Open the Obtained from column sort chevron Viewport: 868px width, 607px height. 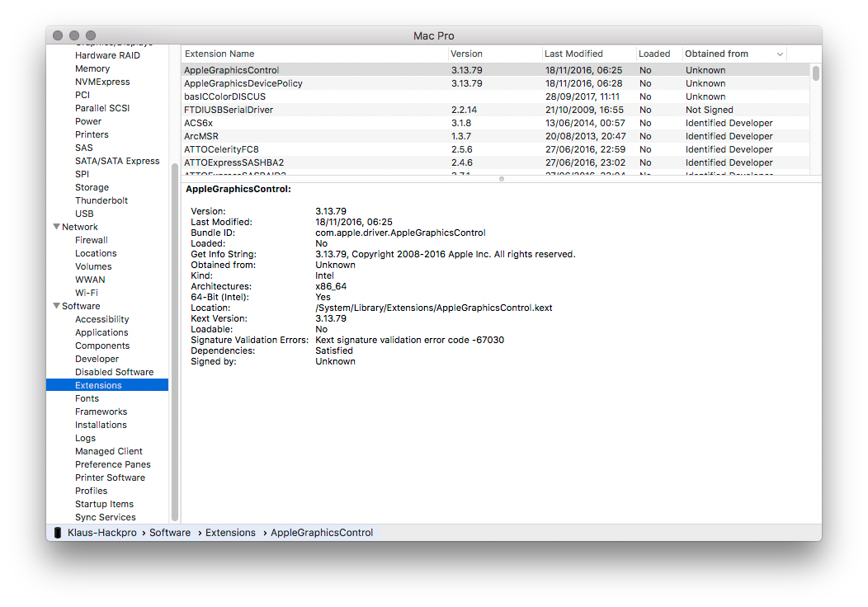tap(780, 54)
